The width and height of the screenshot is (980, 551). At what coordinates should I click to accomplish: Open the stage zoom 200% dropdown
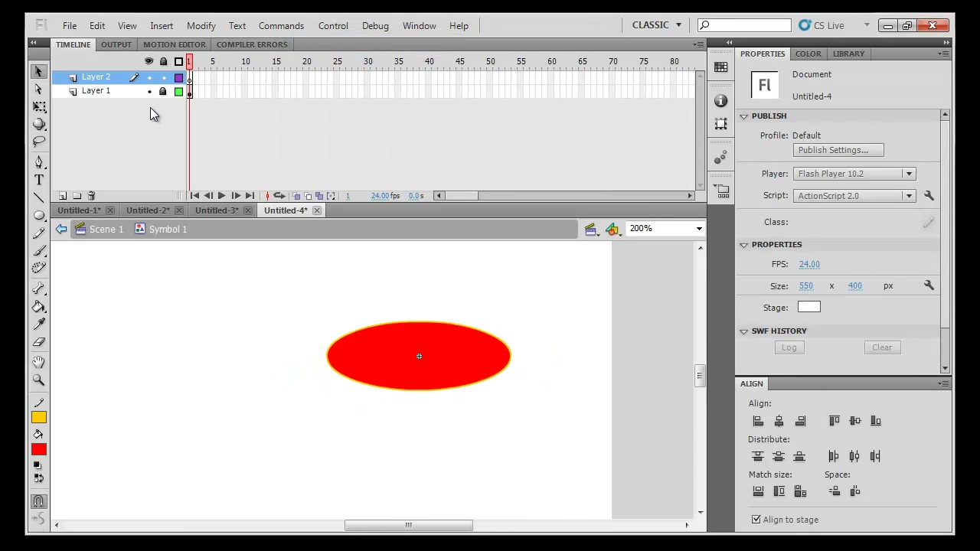[665, 228]
